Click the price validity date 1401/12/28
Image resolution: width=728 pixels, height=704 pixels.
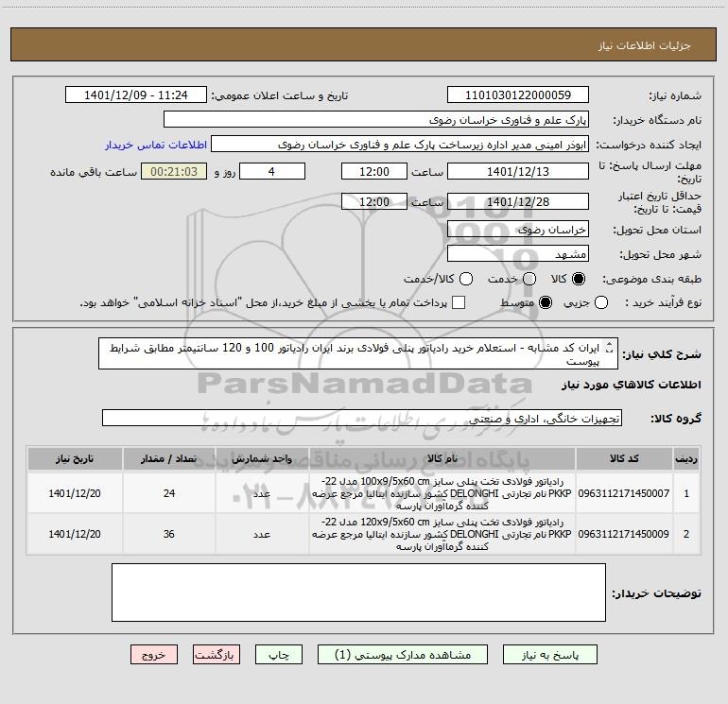tap(518, 201)
